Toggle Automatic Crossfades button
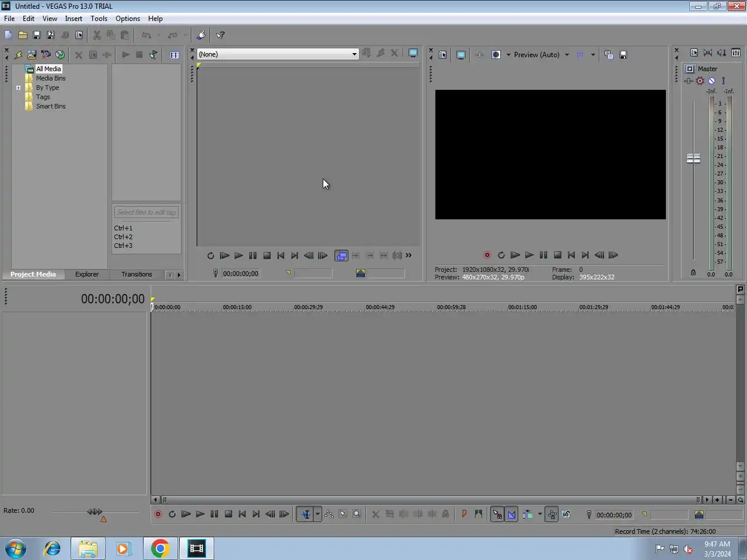 [x=511, y=514]
